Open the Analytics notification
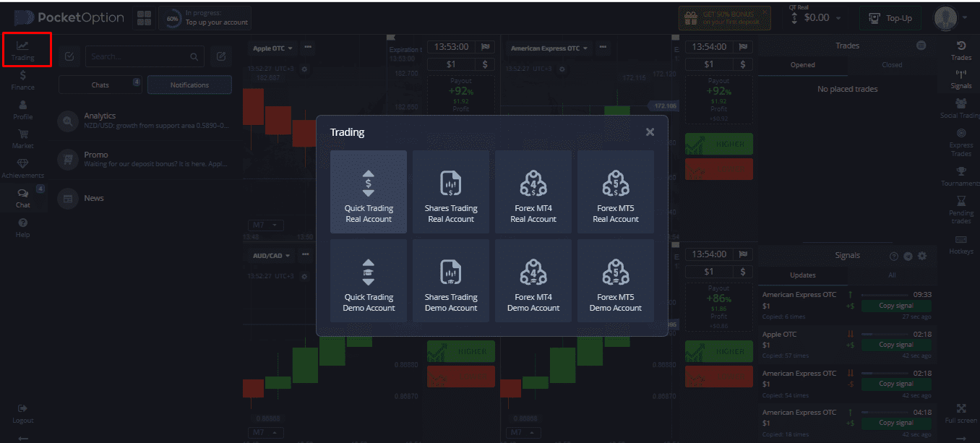This screenshot has height=443, width=980. click(x=145, y=121)
